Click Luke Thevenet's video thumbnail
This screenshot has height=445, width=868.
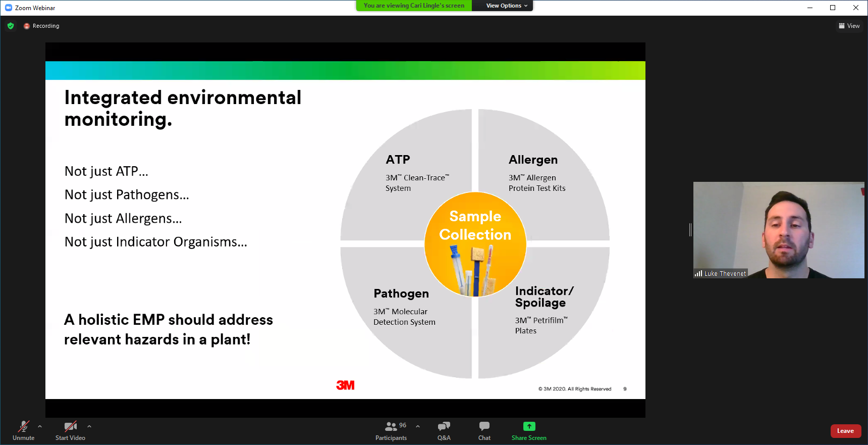pos(779,230)
